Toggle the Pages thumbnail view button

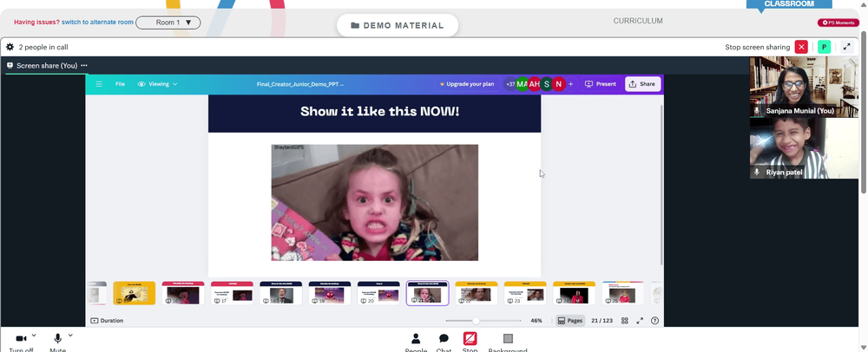tap(570, 321)
